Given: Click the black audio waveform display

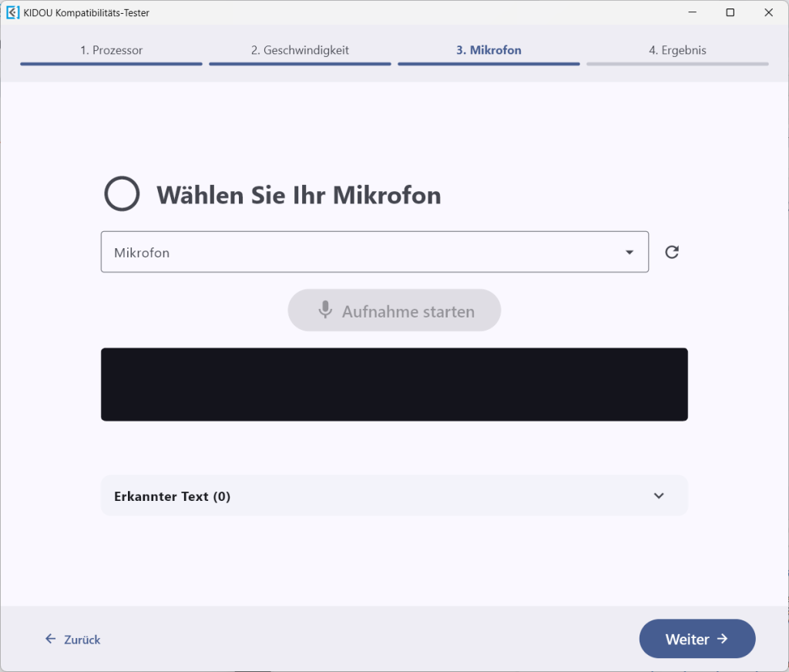Looking at the screenshot, I should 394,385.
